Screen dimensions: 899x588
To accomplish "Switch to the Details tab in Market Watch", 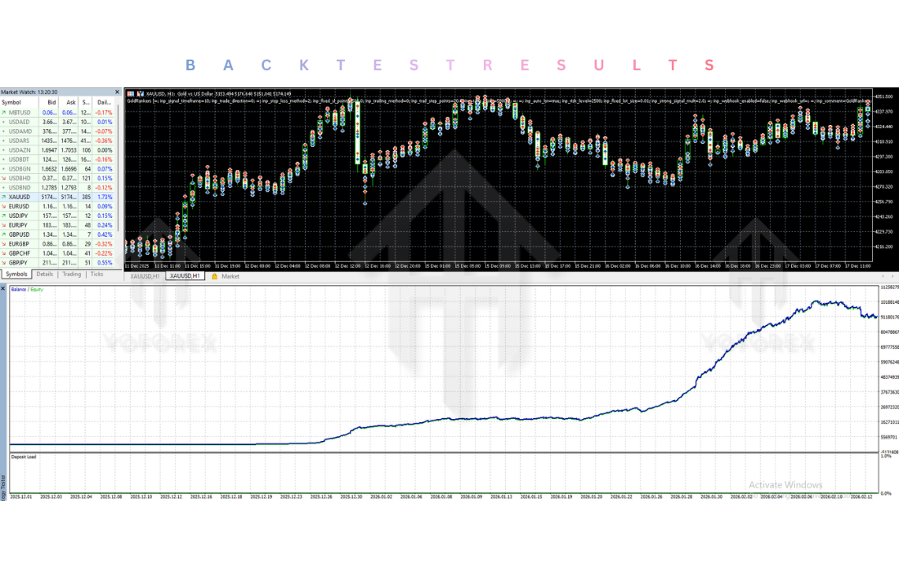I will [x=45, y=274].
